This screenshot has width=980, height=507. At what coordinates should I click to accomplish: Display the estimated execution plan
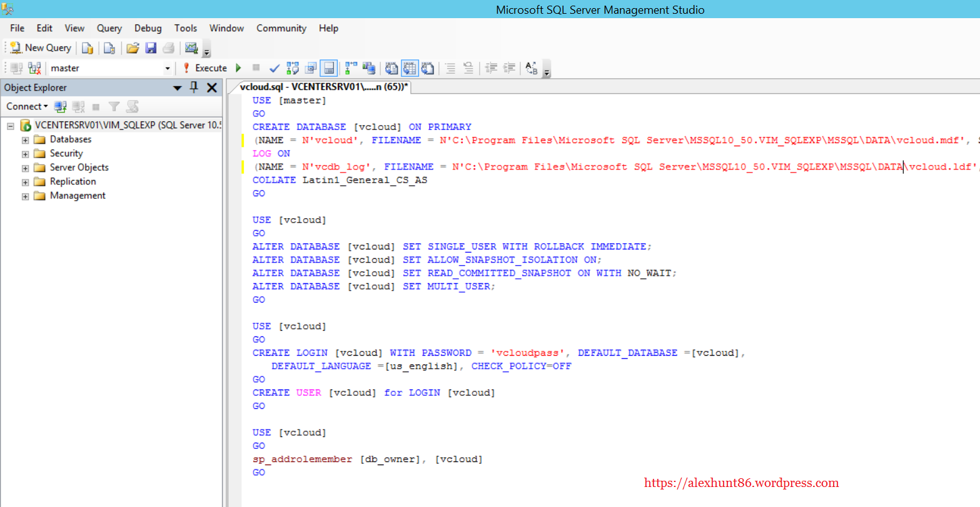click(x=293, y=68)
